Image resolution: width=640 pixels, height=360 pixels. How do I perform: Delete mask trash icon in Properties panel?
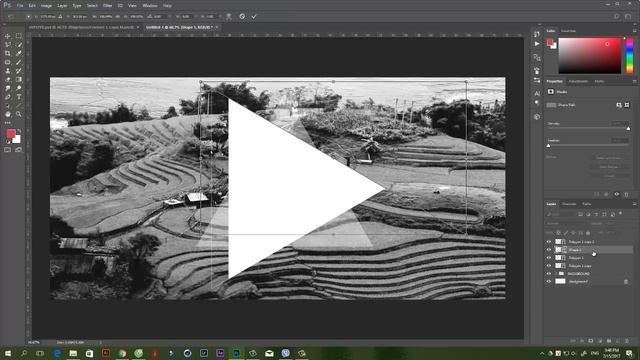(x=627, y=195)
